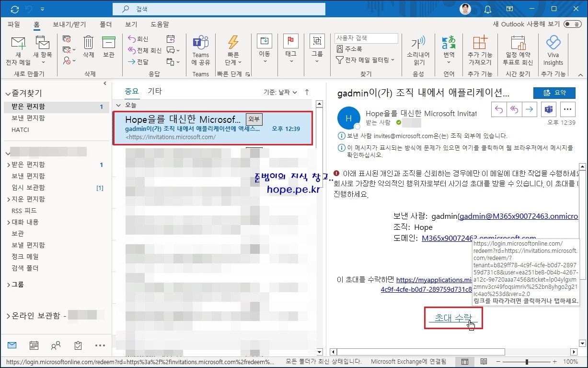Collapse the ribbon with the chevron arrow
The height and width of the screenshot is (368, 588).
[580, 75]
